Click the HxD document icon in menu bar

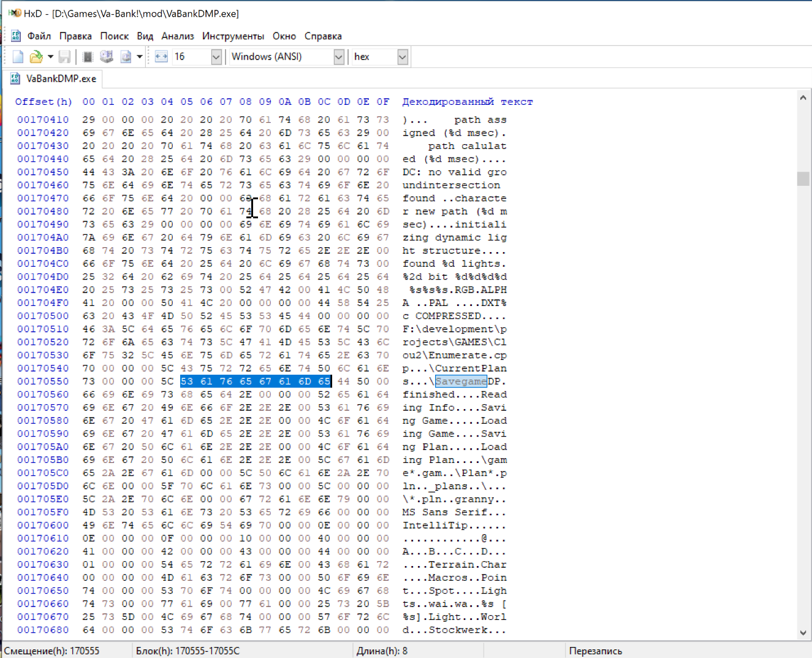(16, 36)
